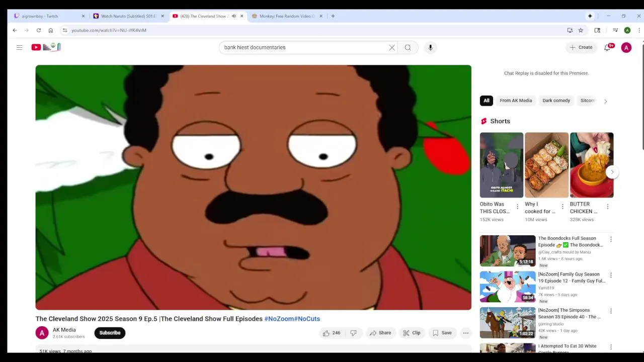Screen dimensions: 644x362
Task: Open the browser three-dot menu
Action: 639,30
